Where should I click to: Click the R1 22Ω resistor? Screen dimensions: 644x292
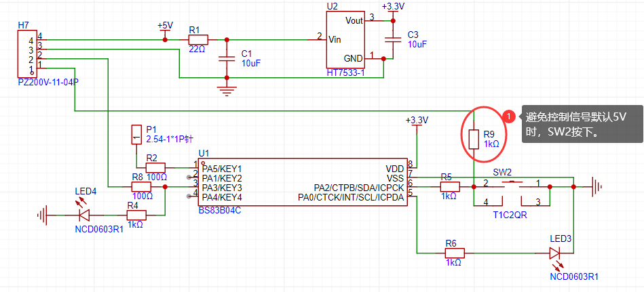(x=197, y=40)
